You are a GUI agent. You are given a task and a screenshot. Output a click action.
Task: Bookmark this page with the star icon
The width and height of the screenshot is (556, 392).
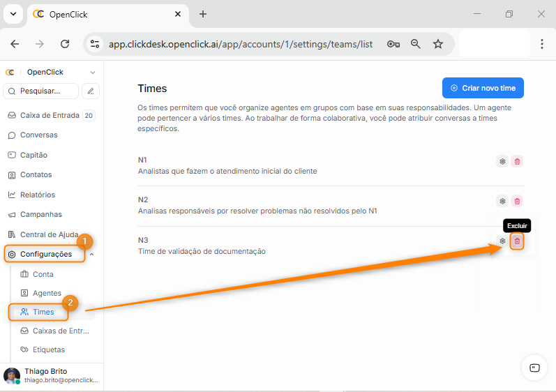coord(438,44)
